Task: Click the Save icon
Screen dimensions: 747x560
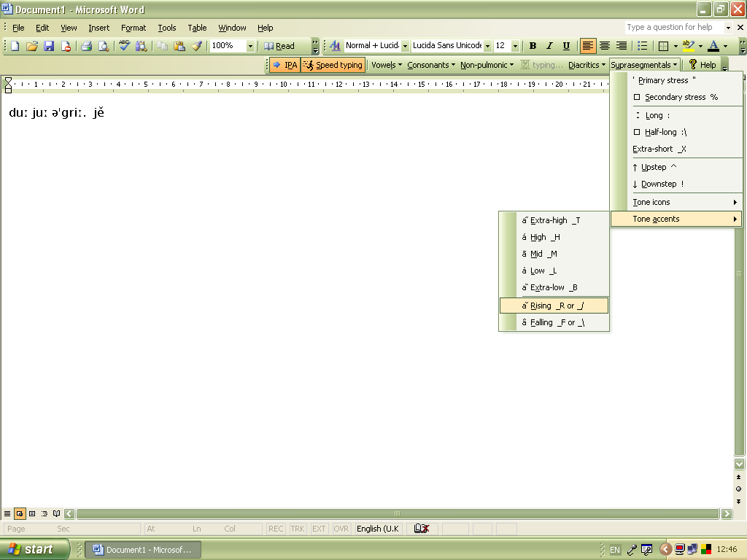Action: 49,45
